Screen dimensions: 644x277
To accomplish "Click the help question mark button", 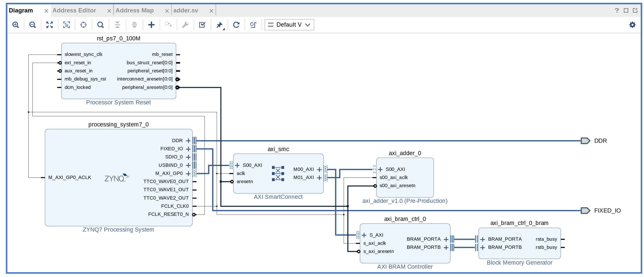I will click(x=617, y=10).
